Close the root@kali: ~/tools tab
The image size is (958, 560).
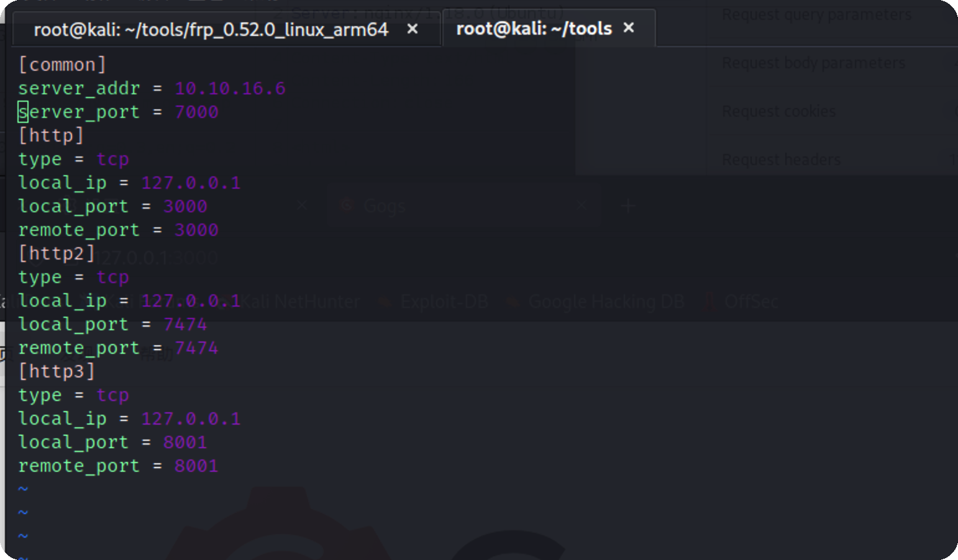point(629,28)
